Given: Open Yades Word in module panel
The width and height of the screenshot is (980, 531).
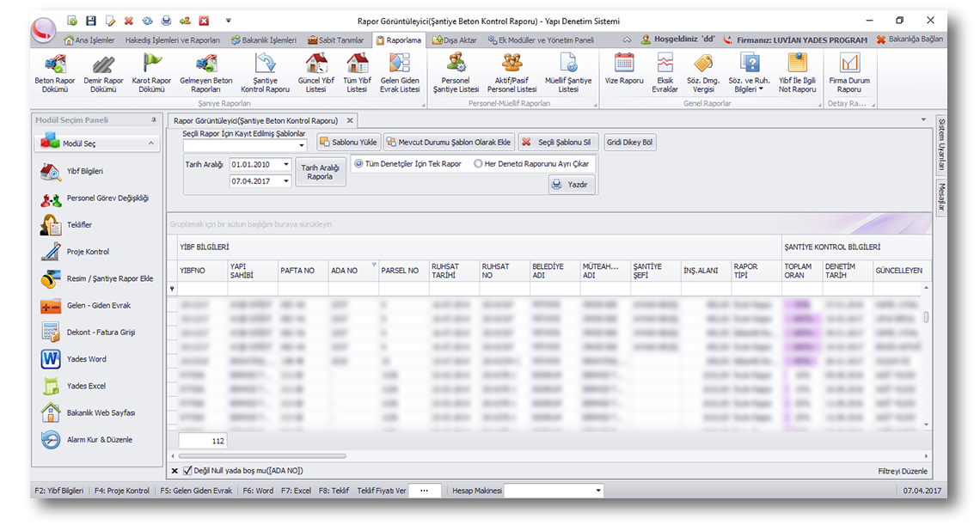Looking at the screenshot, I should pos(86,359).
